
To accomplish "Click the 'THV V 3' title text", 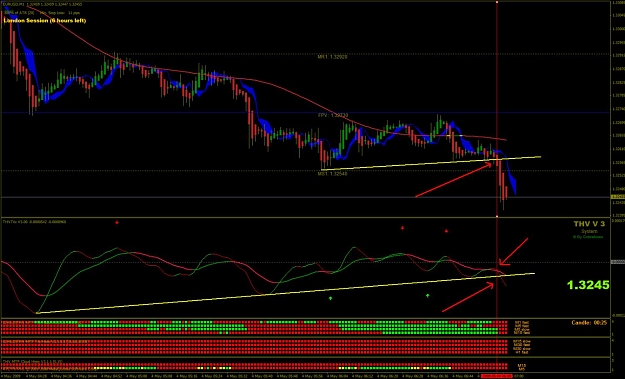I will click(589, 224).
